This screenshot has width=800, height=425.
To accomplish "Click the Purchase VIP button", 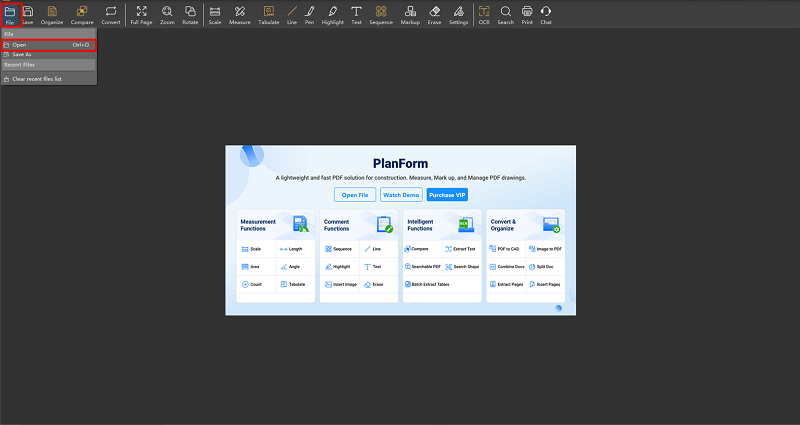I will pyautogui.click(x=447, y=195).
